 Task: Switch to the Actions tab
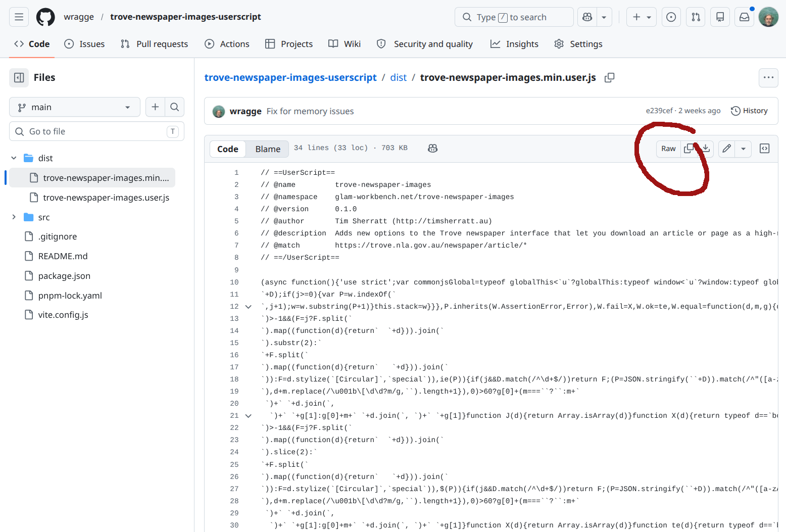pyautogui.click(x=227, y=44)
